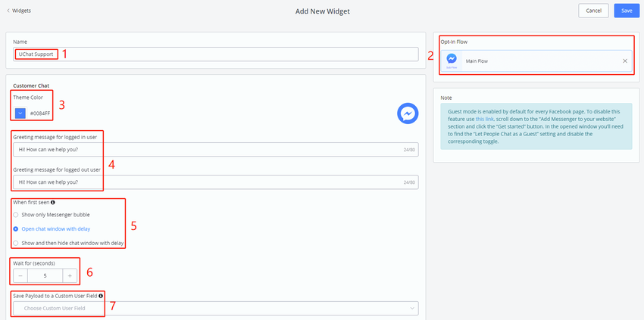Click the Messenger bubble preview icon
This screenshot has height=320, width=644.
click(x=407, y=113)
